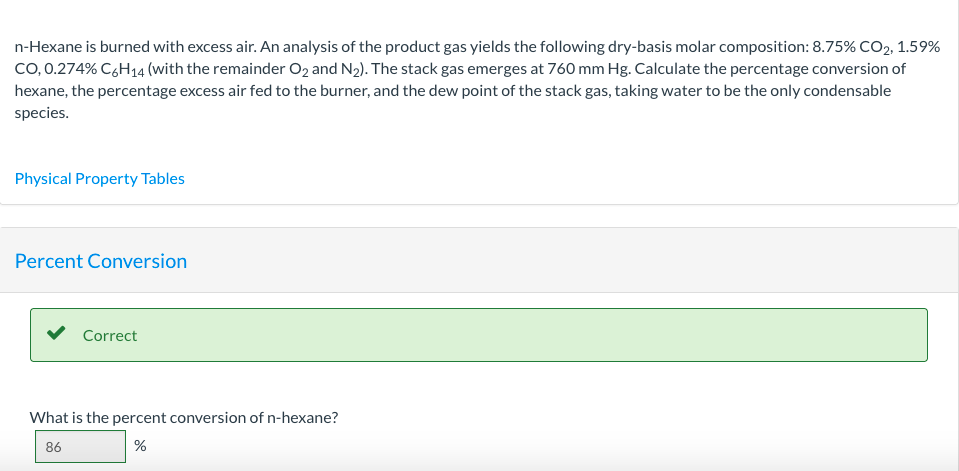959x471 pixels.
Task: Click the question 'What is the percent conversion of n-hexane?'
Action: (x=184, y=417)
